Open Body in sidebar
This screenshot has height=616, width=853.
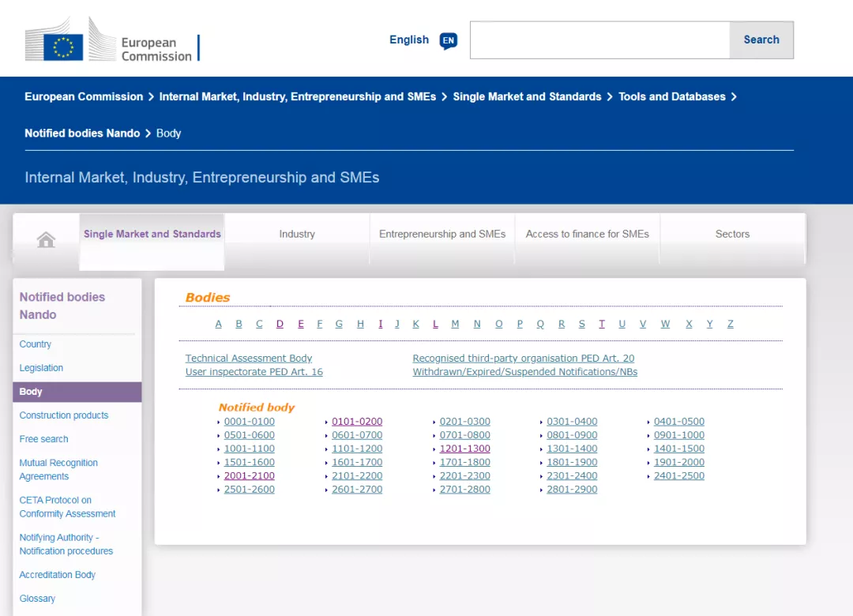coord(77,392)
